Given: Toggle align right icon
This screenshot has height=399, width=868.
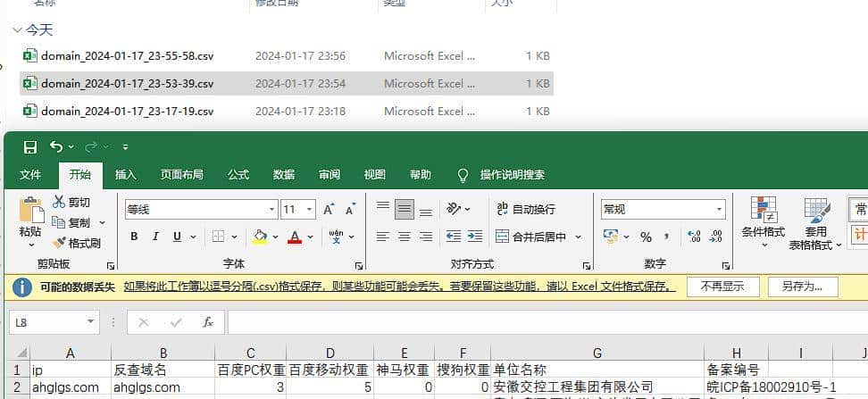Looking at the screenshot, I should 426,237.
